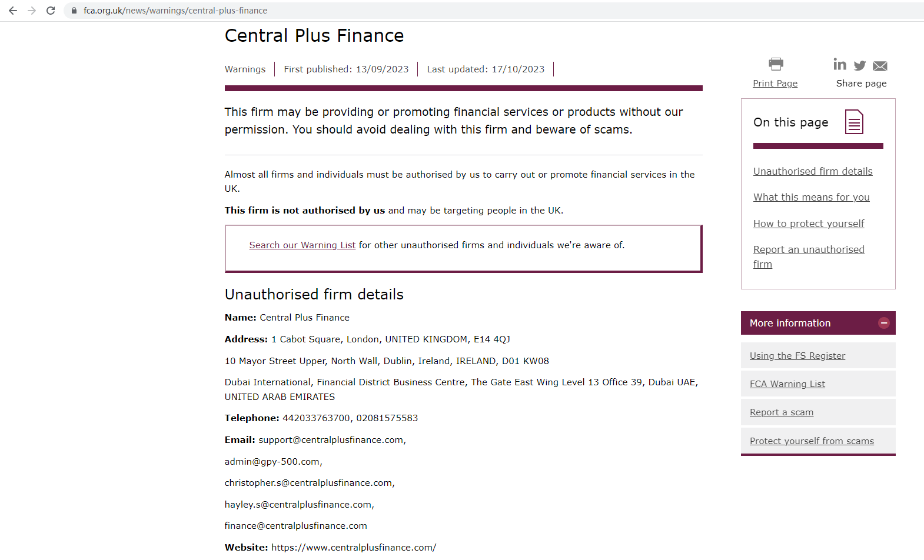Image resolution: width=924 pixels, height=560 pixels.
Task: Click the printer icon
Action: [776, 64]
